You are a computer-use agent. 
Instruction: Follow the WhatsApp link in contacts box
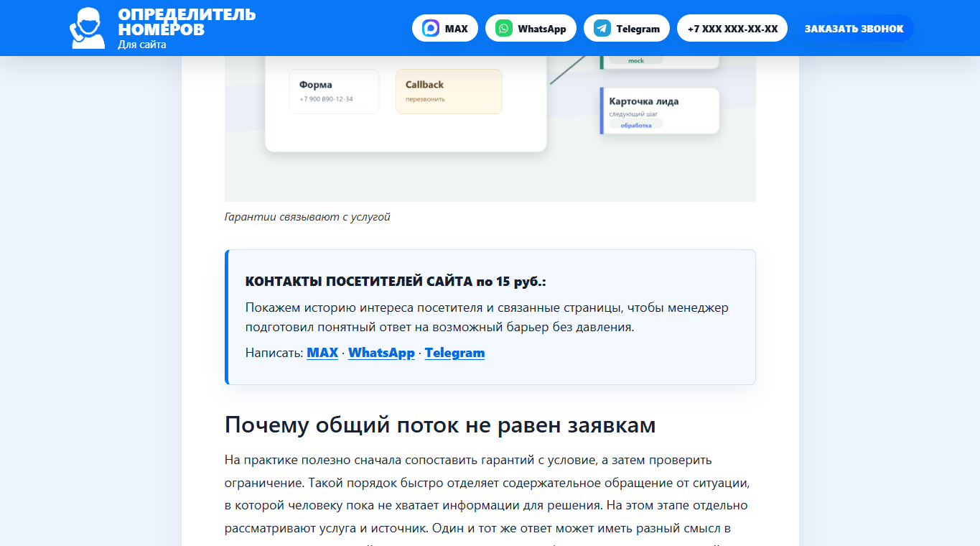click(x=381, y=353)
